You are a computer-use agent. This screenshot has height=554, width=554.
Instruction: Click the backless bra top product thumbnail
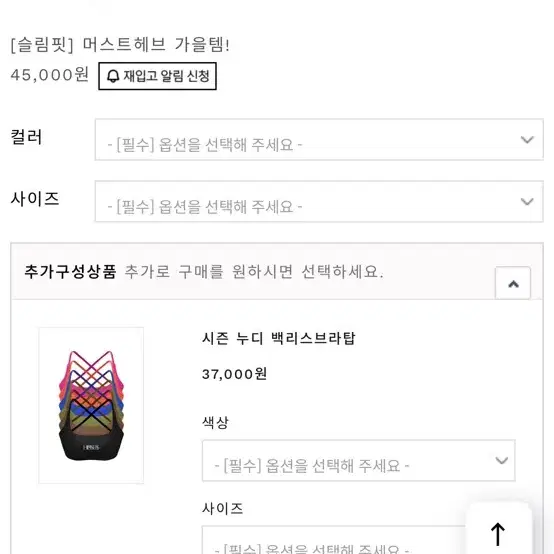91,405
